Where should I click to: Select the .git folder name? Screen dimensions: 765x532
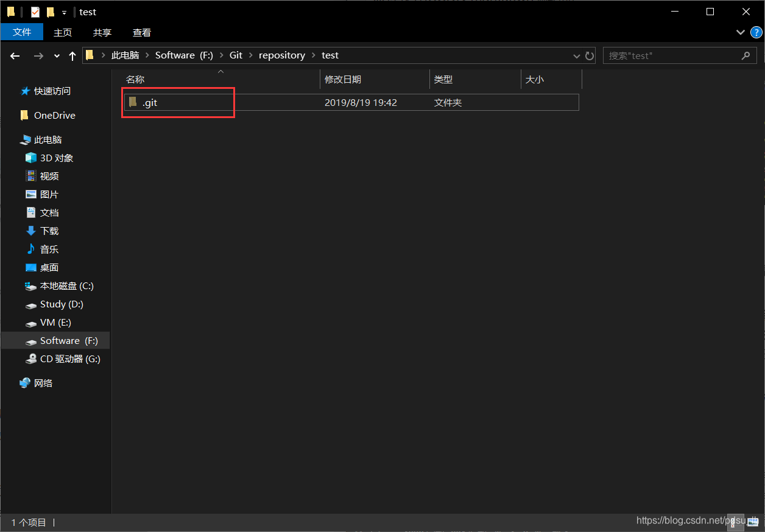click(x=150, y=102)
